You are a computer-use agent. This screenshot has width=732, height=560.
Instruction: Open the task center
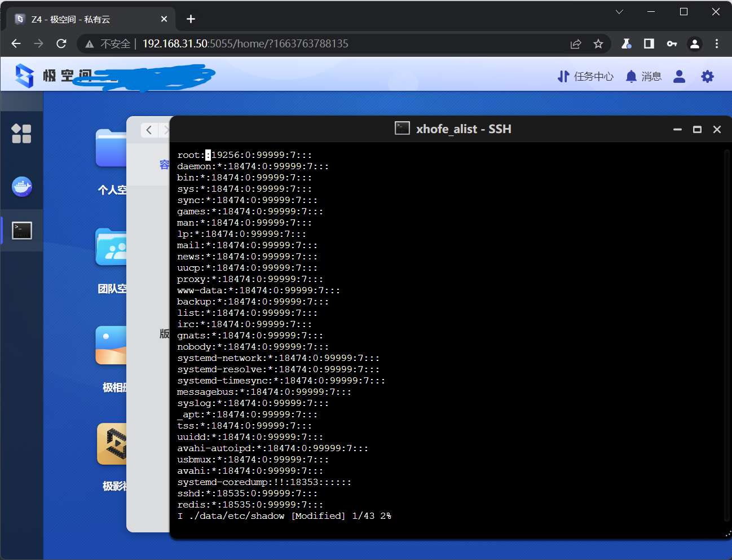(x=585, y=76)
